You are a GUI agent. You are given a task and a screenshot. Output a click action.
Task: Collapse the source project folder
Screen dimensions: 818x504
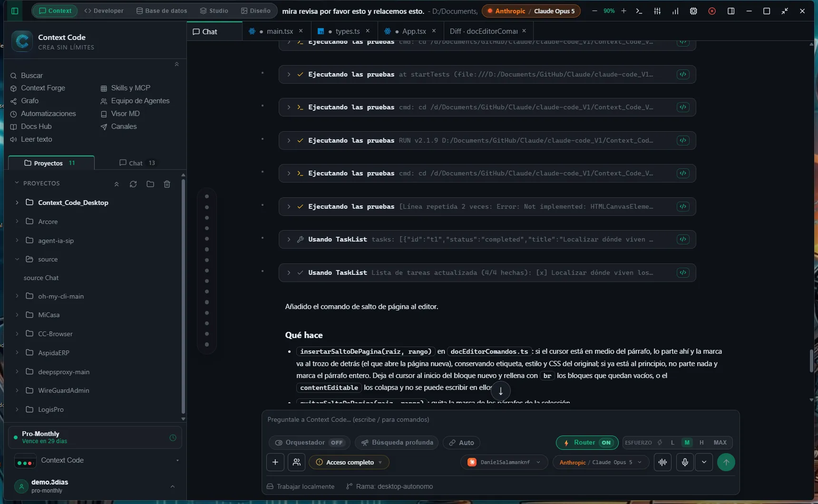coord(17,259)
